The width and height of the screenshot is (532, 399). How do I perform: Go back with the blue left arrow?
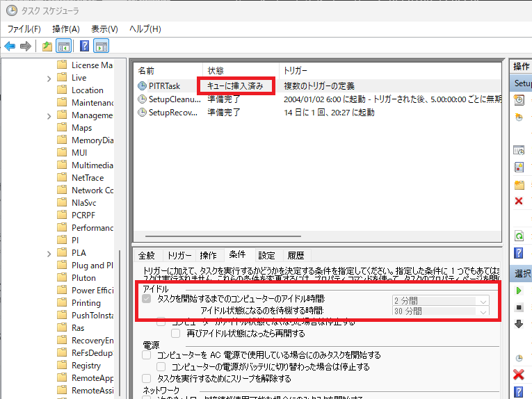click(x=10, y=46)
